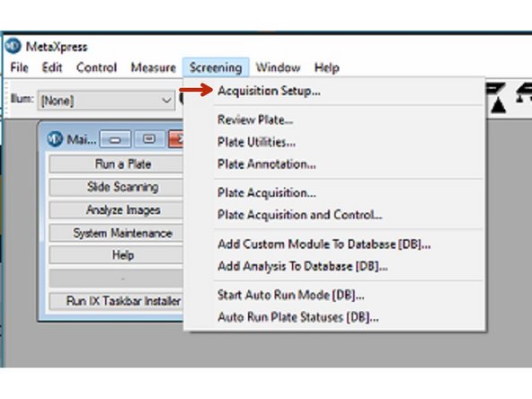
Task: Open the Help menu in menu bar
Action: pos(326,67)
